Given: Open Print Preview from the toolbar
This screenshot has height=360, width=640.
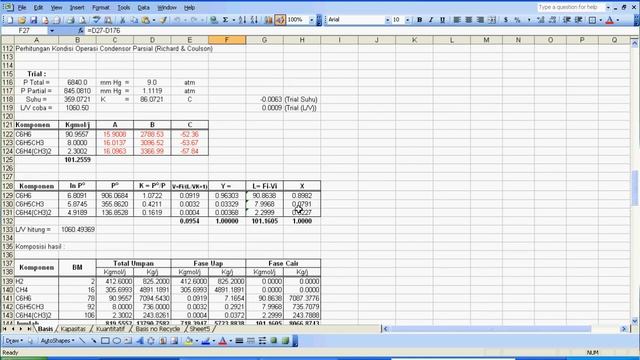Looking at the screenshot, I should [82, 20].
